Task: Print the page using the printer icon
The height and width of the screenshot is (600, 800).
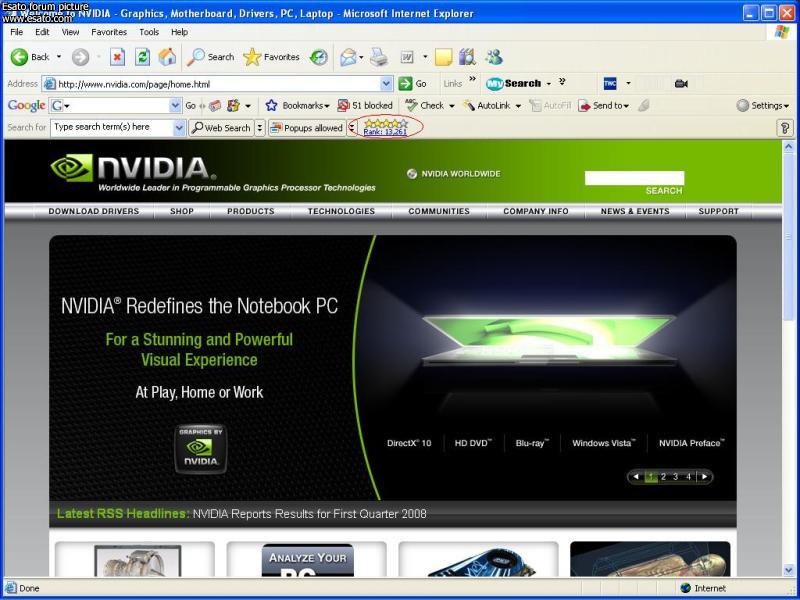Action: coord(379,57)
